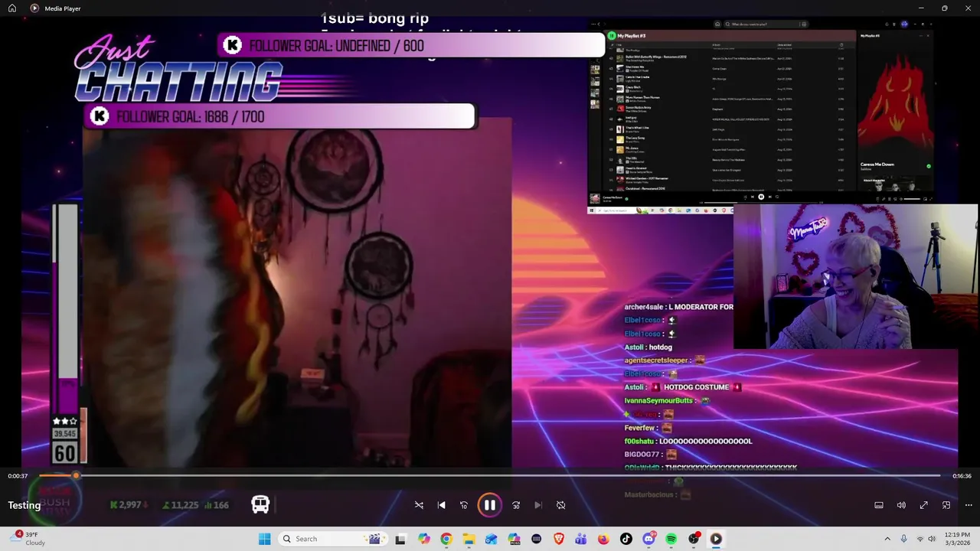Screen dimensions: 980x551
Task: Open Google Chrome from taskbar
Action: [x=446, y=539]
